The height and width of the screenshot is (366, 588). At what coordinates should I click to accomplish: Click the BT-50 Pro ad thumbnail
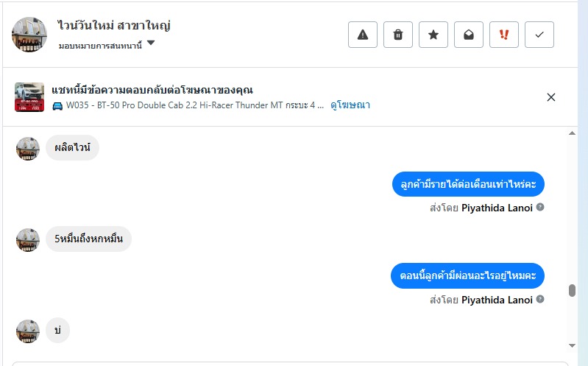click(x=29, y=97)
